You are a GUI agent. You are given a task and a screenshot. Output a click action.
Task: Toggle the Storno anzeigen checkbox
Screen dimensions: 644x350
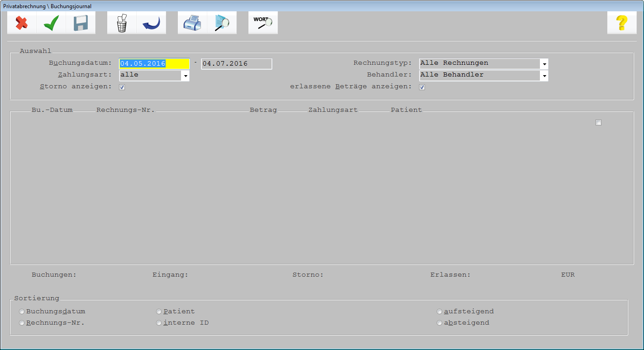[x=122, y=87]
